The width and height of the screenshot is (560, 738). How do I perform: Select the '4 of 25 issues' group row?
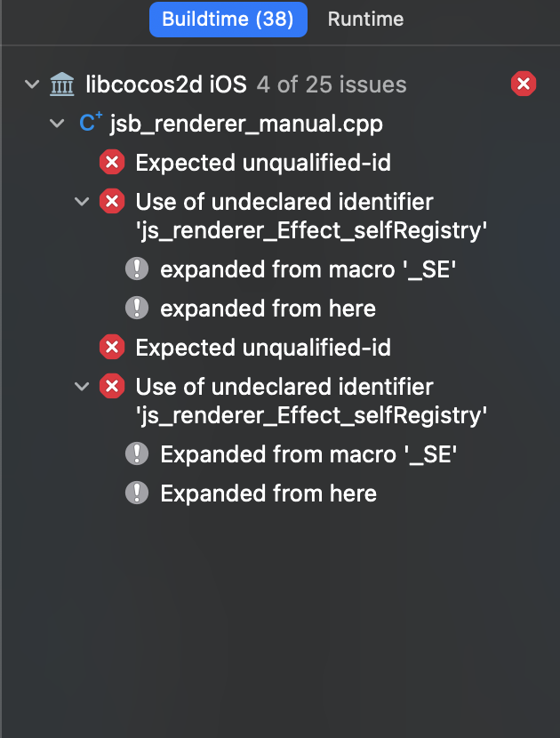pos(331,85)
